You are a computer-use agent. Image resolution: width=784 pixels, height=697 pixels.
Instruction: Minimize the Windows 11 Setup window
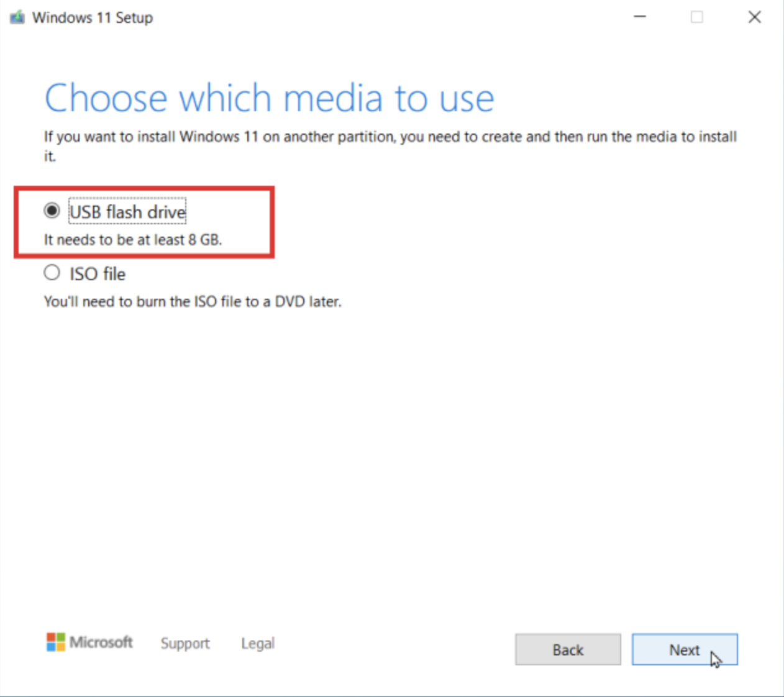point(640,17)
